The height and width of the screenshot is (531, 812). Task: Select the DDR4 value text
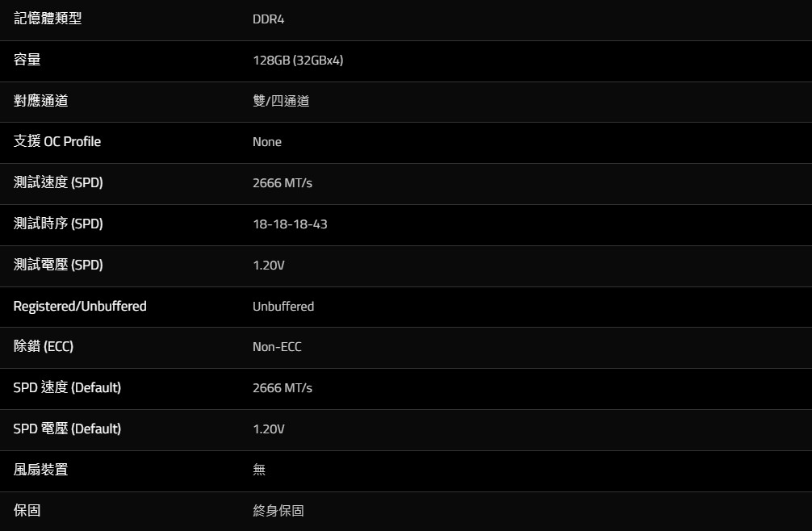pos(268,19)
